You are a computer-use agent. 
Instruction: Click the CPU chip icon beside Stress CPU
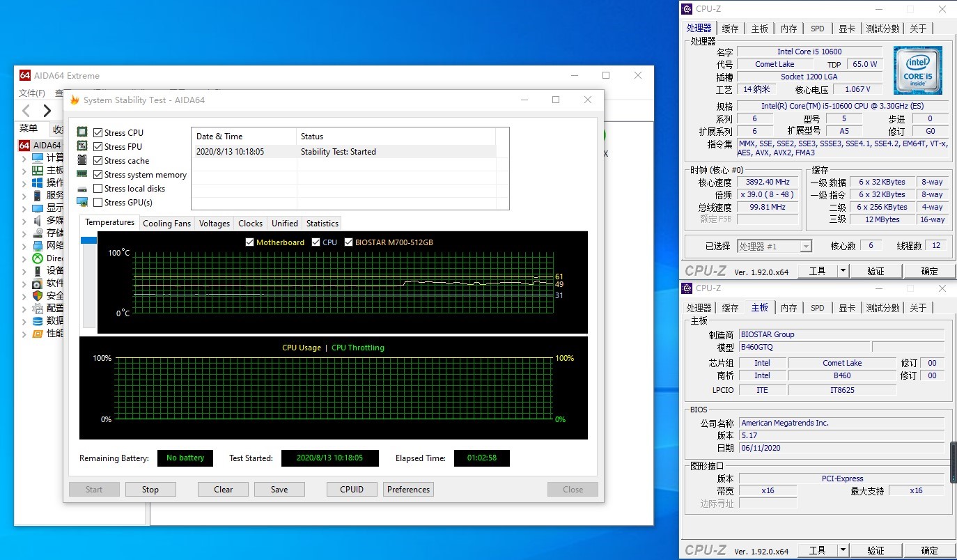click(82, 132)
